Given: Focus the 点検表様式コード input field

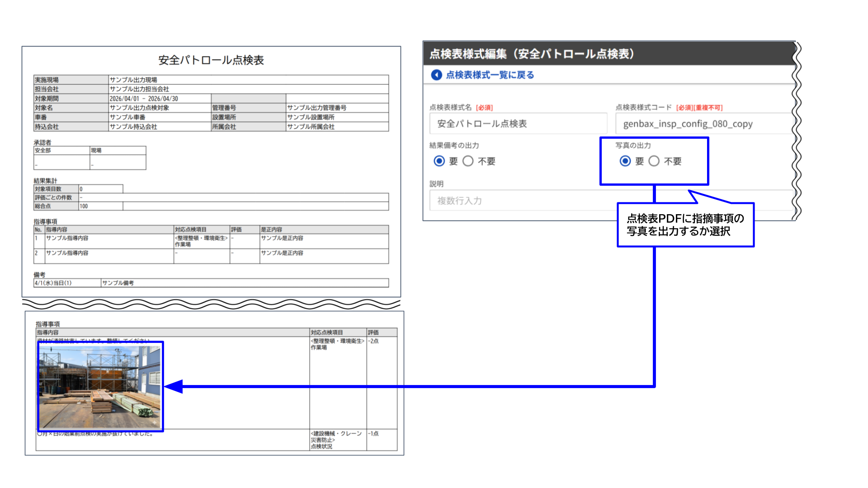Looking at the screenshot, I should pyautogui.click(x=704, y=124).
